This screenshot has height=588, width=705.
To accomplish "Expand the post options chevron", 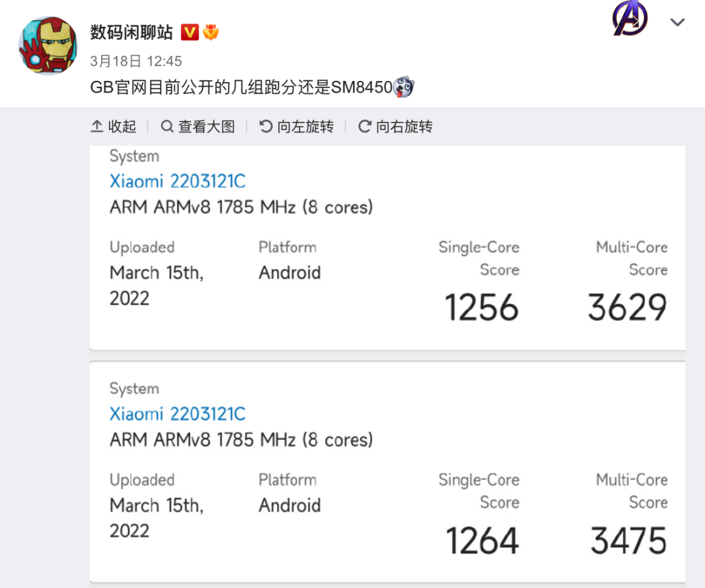I will pyautogui.click(x=677, y=22).
